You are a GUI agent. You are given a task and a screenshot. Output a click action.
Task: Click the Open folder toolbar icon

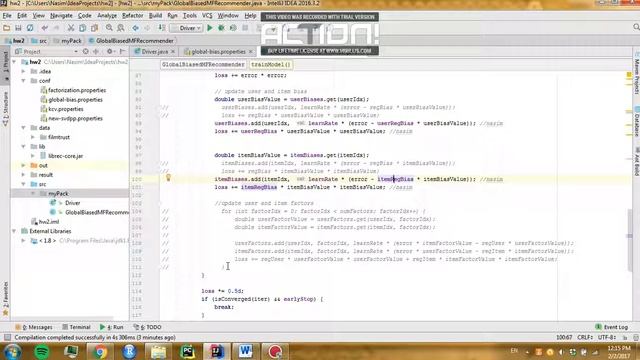point(7,28)
